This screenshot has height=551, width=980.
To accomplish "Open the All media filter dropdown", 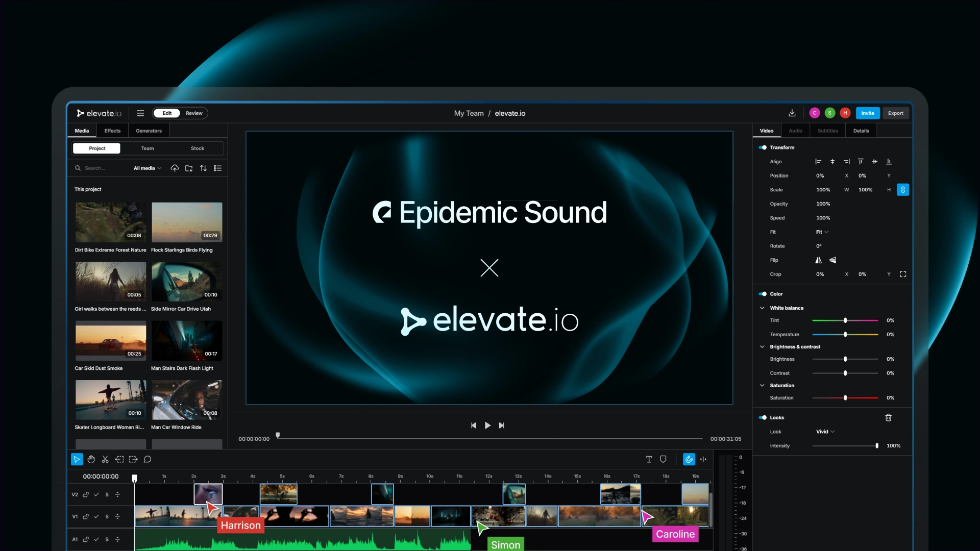I will (147, 168).
